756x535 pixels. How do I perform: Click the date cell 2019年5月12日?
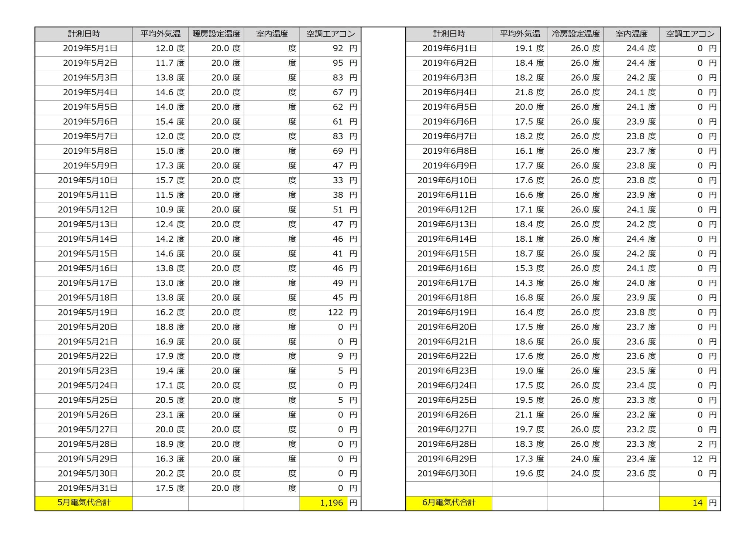[x=84, y=210]
